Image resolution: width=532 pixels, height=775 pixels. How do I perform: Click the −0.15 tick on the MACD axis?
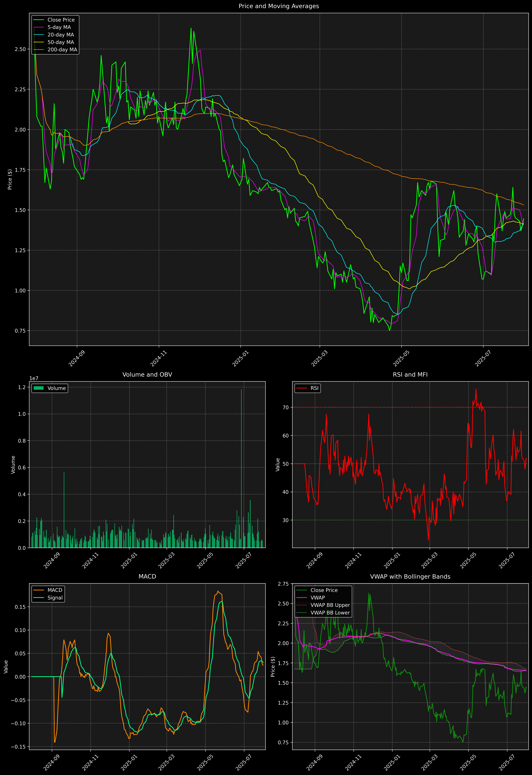click(x=18, y=747)
